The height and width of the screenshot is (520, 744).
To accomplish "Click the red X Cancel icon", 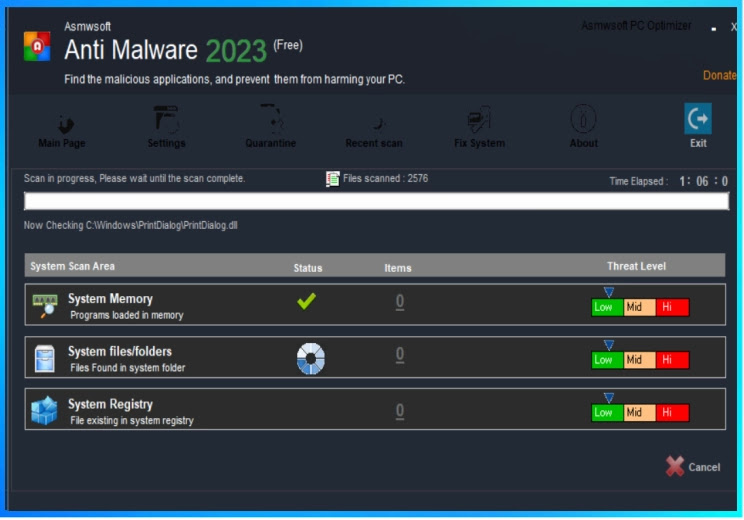I will [x=675, y=466].
